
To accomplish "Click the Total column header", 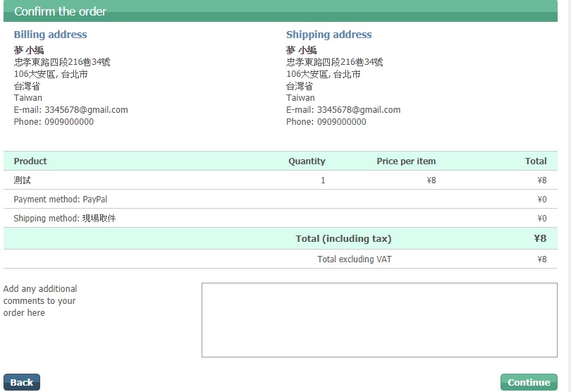I will click(536, 161).
